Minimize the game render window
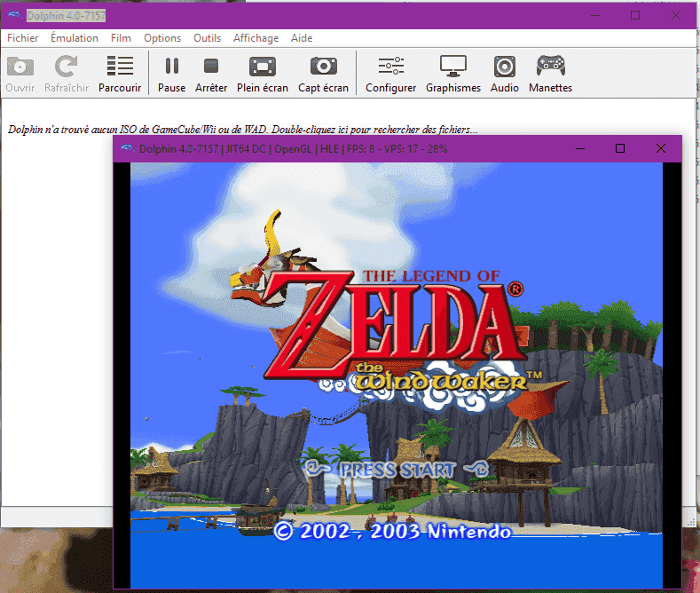 tap(580, 148)
